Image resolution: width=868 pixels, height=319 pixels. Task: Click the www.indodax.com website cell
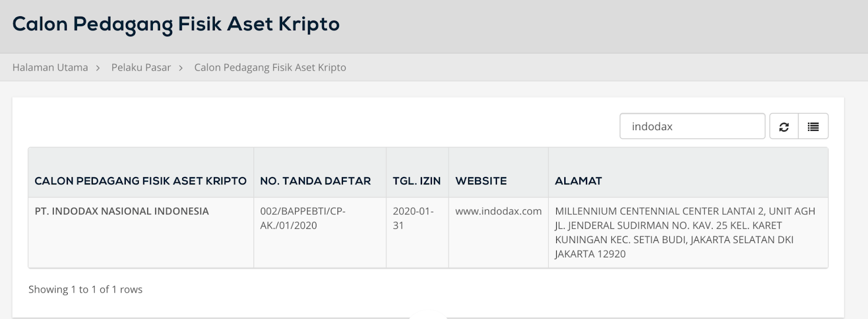tap(498, 211)
